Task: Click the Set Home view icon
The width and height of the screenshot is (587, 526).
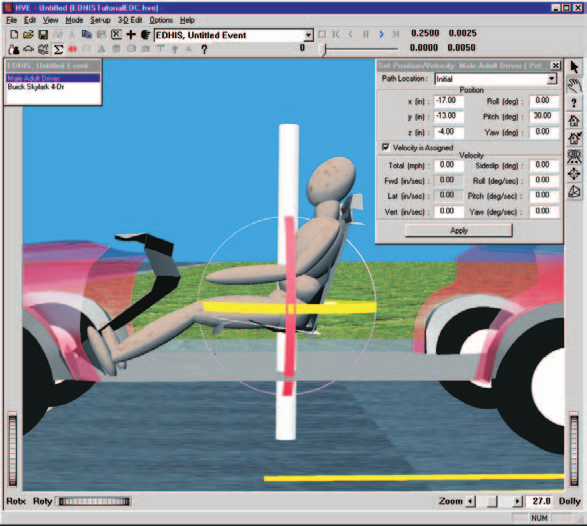Action: tap(574, 138)
